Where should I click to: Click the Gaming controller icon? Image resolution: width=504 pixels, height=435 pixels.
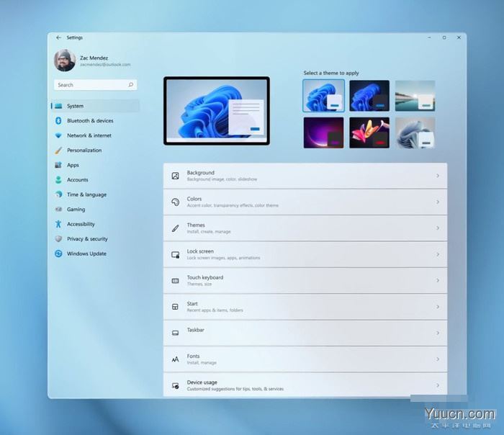pos(58,210)
